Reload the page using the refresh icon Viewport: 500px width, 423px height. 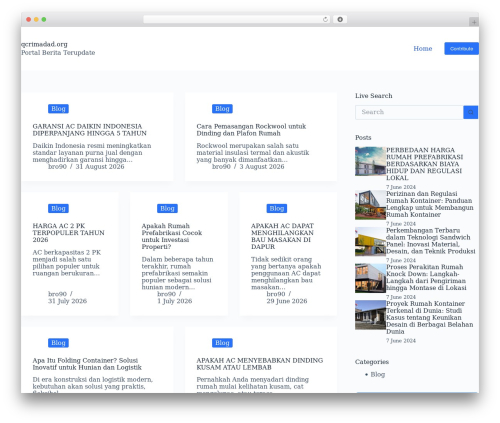click(x=325, y=20)
